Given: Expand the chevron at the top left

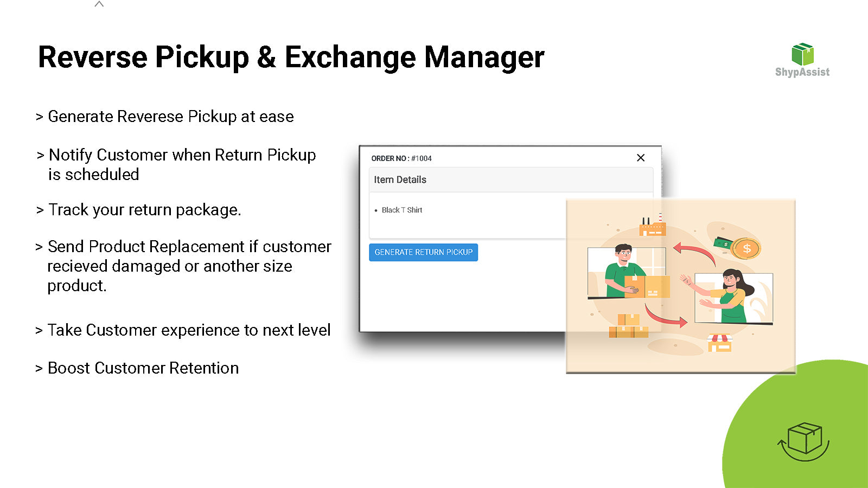Looking at the screenshot, I should [x=99, y=4].
